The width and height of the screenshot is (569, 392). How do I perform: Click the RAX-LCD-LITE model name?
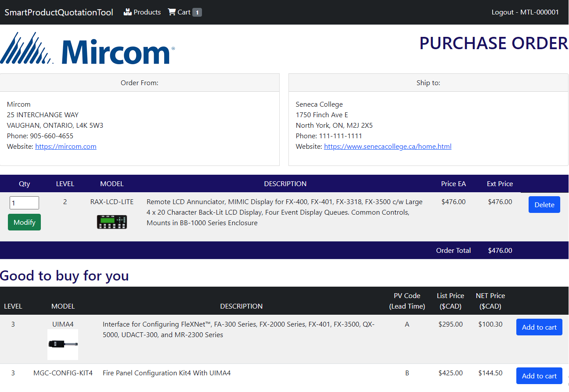(x=112, y=202)
